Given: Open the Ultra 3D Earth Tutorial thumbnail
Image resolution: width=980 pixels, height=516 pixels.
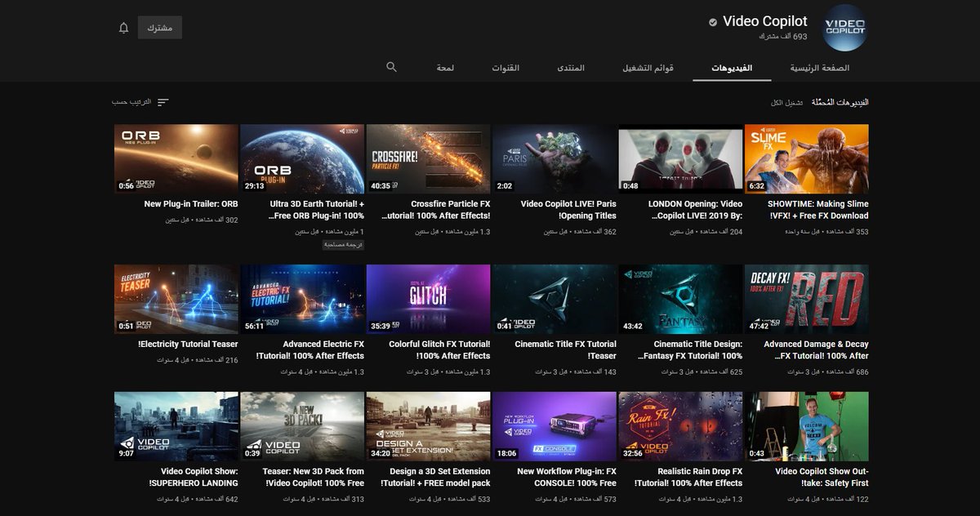Looking at the screenshot, I should point(302,158).
